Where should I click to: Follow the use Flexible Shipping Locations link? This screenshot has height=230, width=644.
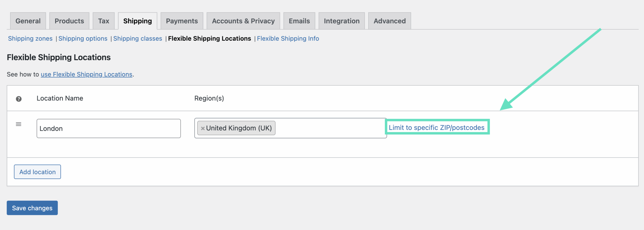86,74
